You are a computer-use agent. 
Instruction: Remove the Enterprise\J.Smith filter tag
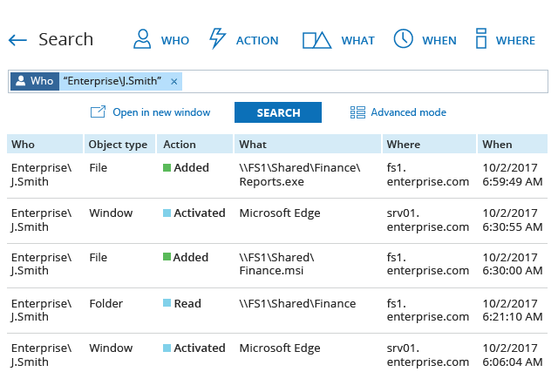pyautogui.click(x=174, y=81)
